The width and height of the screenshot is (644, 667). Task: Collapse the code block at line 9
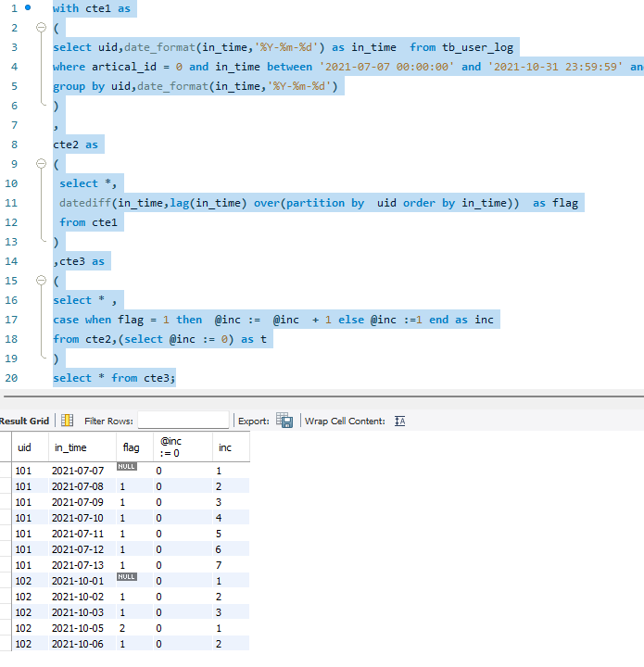click(x=42, y=163)
